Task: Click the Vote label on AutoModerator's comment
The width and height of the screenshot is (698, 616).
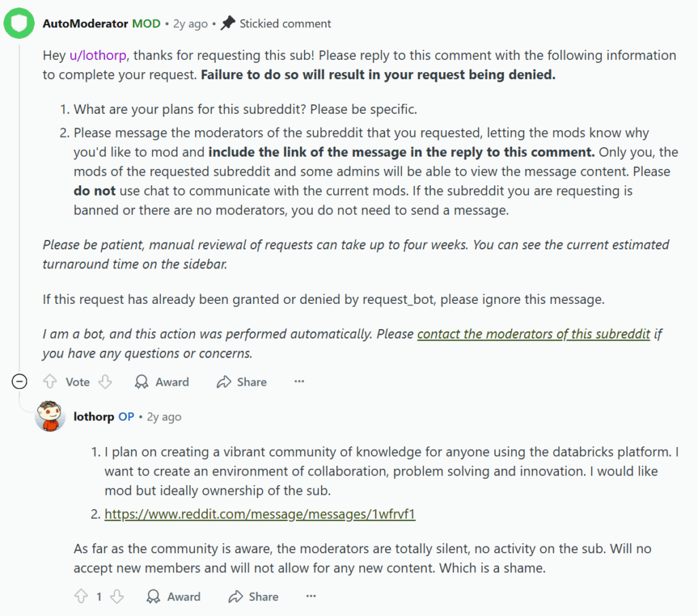Action: (77, 382)
